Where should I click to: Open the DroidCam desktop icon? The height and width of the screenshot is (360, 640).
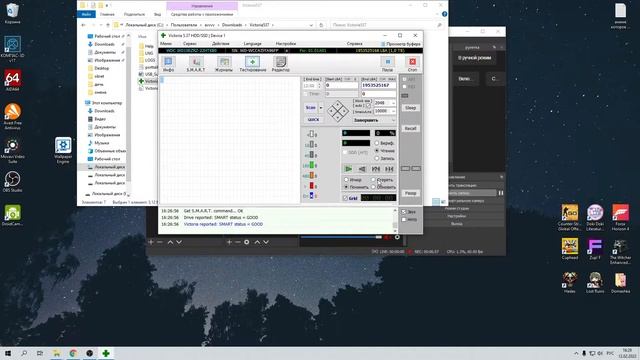pos(12,215)
